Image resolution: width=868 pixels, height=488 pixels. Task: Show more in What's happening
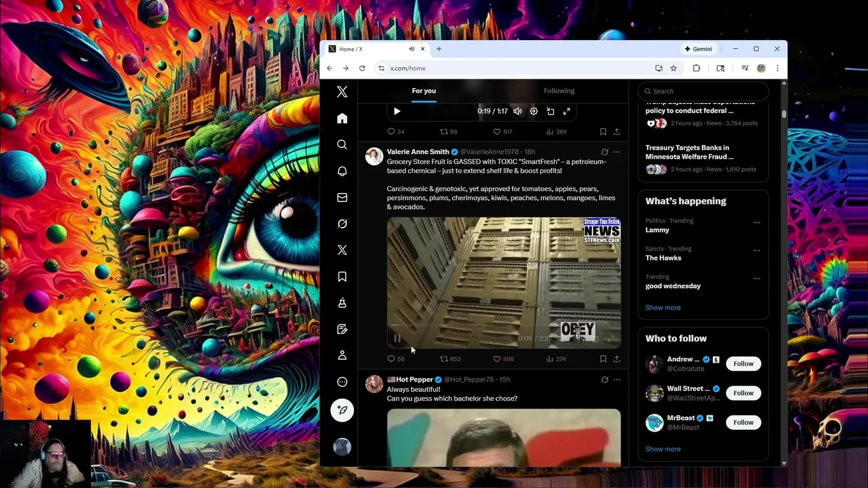point(663,308)
